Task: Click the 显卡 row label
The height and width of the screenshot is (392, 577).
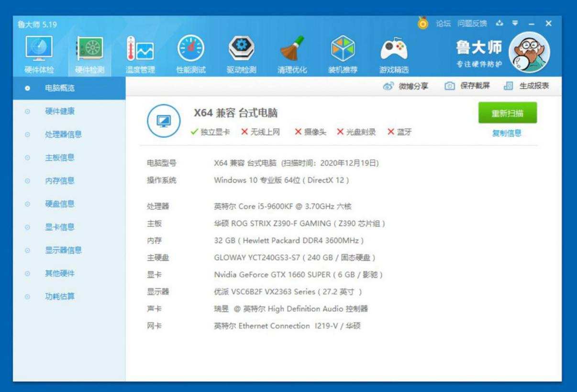Action: (x=154, y=275)
